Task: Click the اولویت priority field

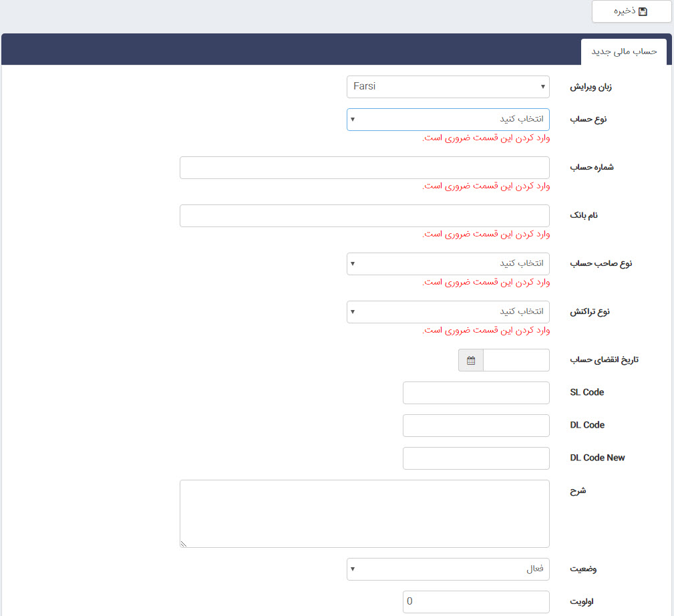Action: tap(476, 601)
